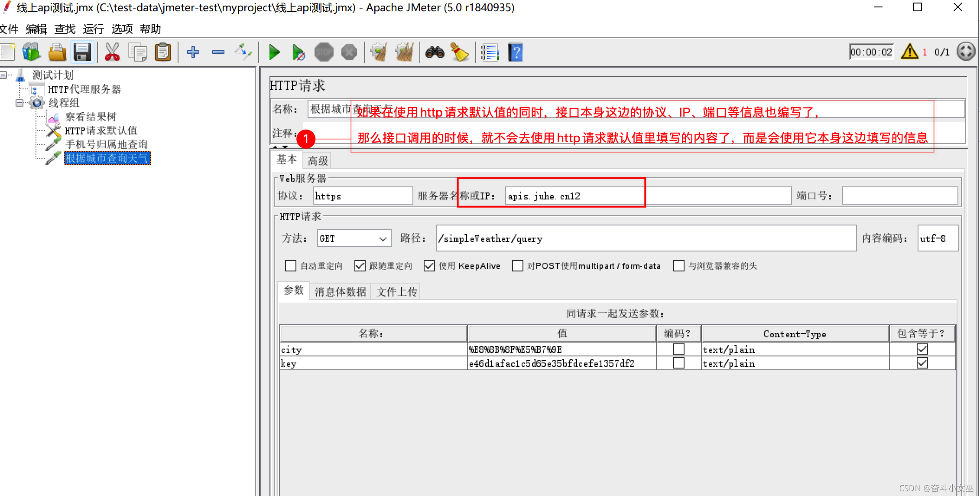Open the 文件 menu
980x496 pixels.
9,29
